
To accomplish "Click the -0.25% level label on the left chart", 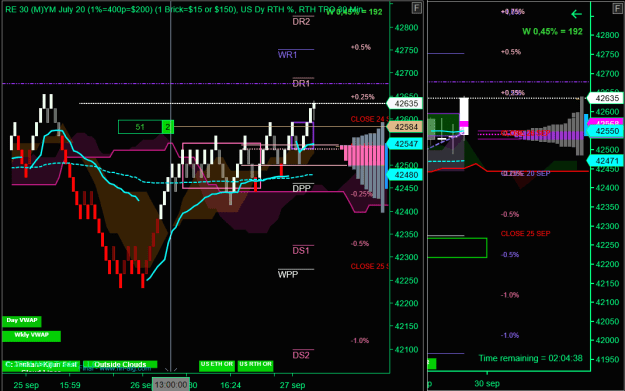I will (x=362, y=194).
